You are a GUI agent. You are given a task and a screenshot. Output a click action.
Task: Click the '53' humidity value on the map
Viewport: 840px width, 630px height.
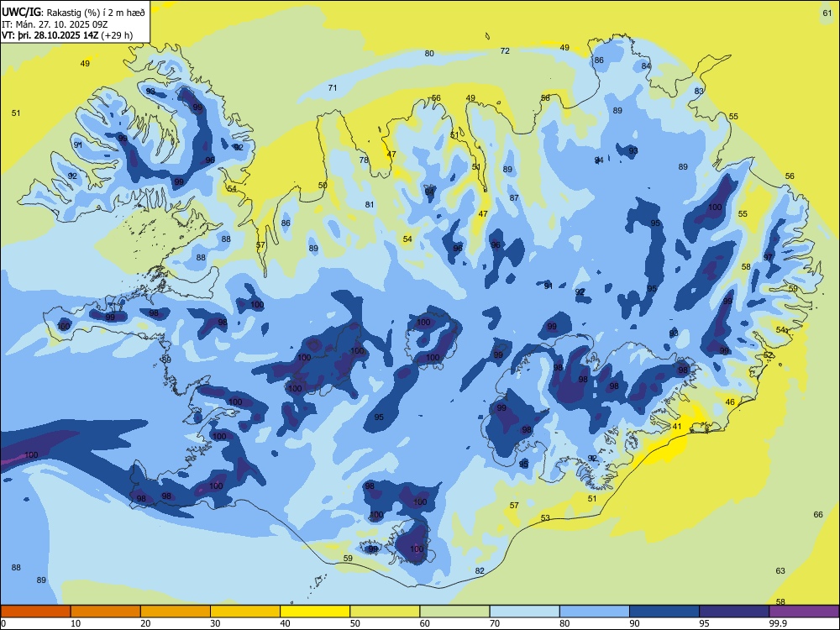point(545,518)
